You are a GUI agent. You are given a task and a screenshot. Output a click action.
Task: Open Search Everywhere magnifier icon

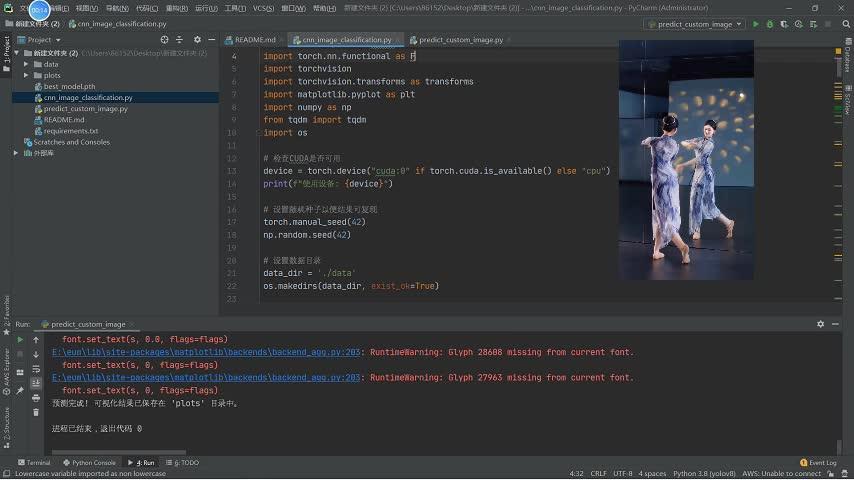pyautogui.click(x=845, y=24)
